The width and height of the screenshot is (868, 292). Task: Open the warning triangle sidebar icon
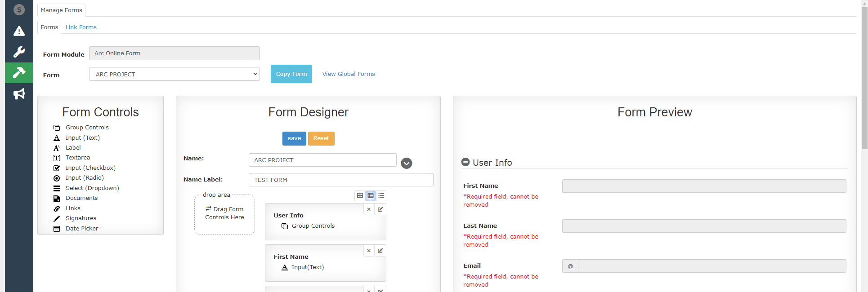19,31
